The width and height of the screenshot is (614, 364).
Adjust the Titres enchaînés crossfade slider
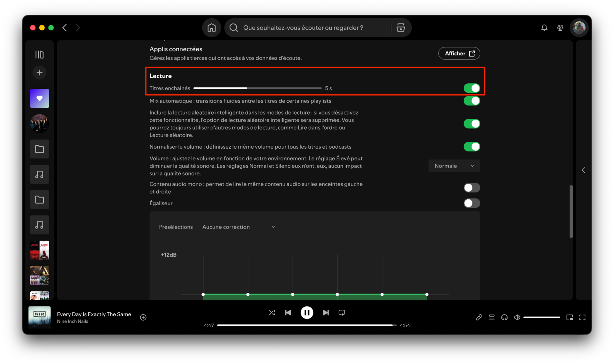pyautogui.click(x=257, y=88)
